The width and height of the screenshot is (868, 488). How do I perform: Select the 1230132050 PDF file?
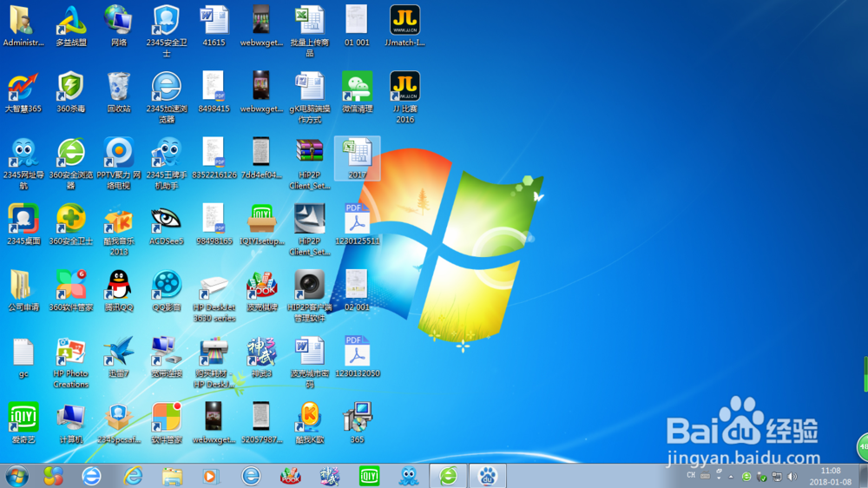357,357
